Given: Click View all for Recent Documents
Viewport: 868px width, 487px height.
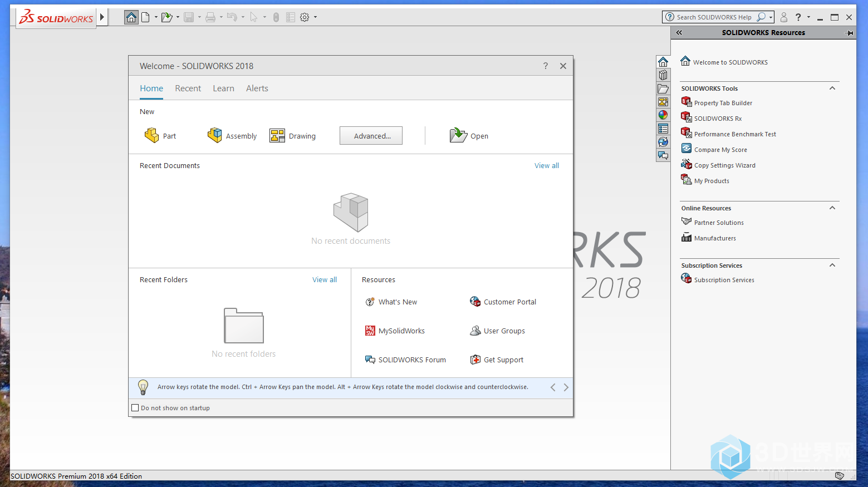Looking at the screenshot, I should (547, 165).
